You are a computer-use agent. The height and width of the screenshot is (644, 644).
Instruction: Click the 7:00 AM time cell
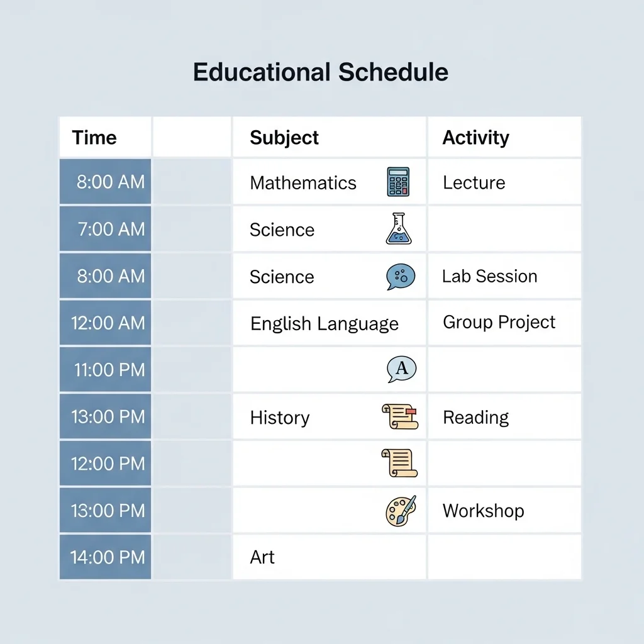pyautogui.click(x=105, y=228)
